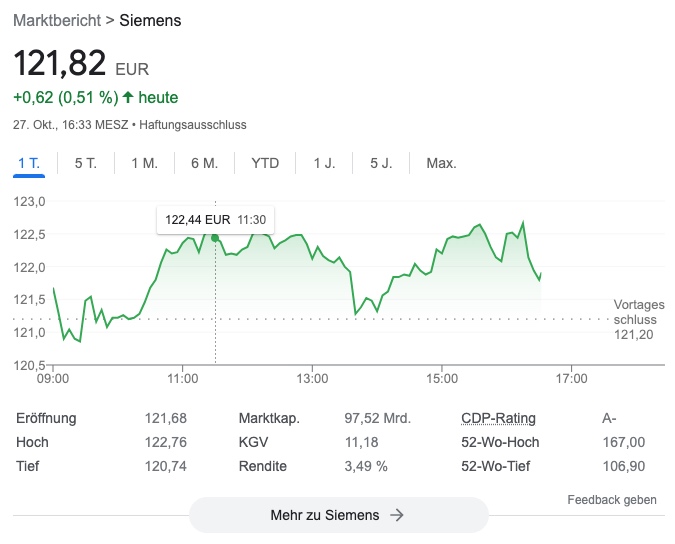
Task: Select the Max. chart range
Action: click(441, 163)
